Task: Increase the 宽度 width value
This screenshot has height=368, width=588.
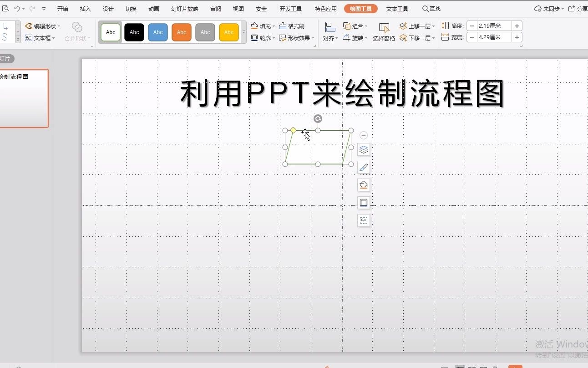Action: click(x=517, y=37)
